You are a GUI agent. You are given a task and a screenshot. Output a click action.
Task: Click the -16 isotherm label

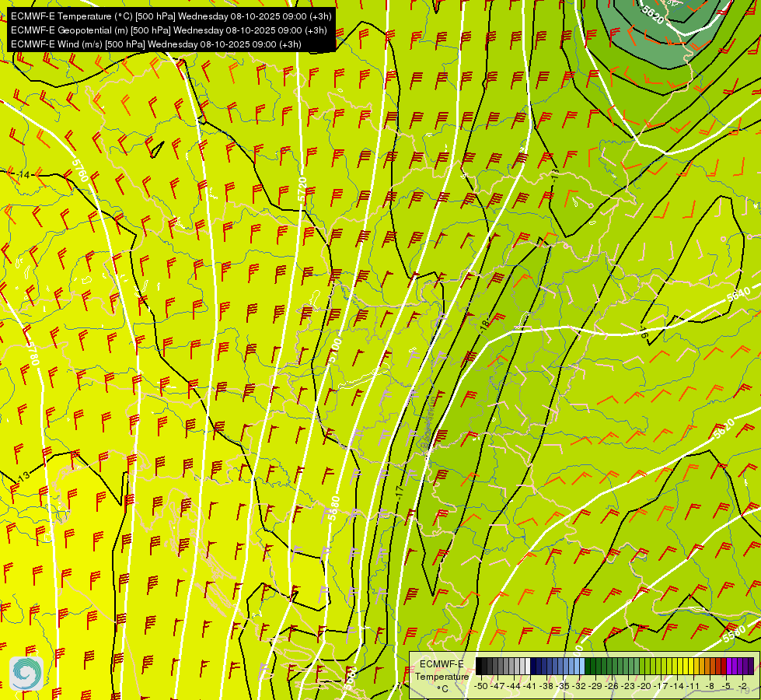pos(644,333)
